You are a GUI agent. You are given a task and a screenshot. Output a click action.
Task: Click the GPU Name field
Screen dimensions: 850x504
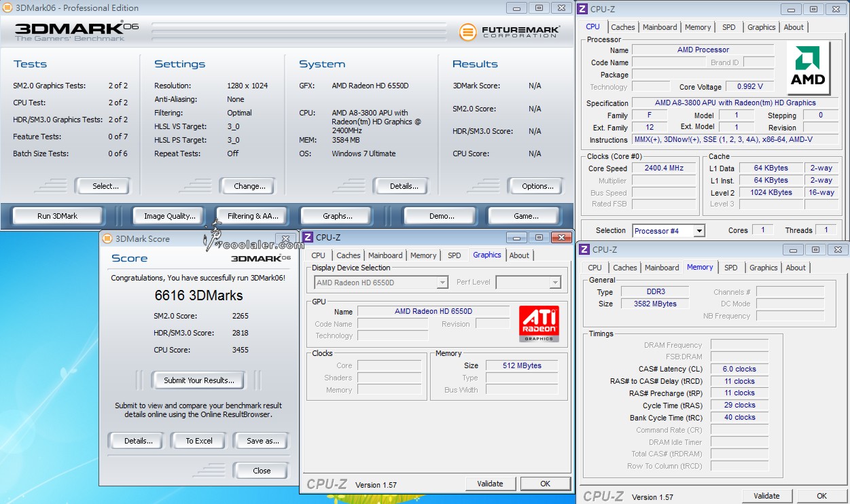tap(433, 311)
